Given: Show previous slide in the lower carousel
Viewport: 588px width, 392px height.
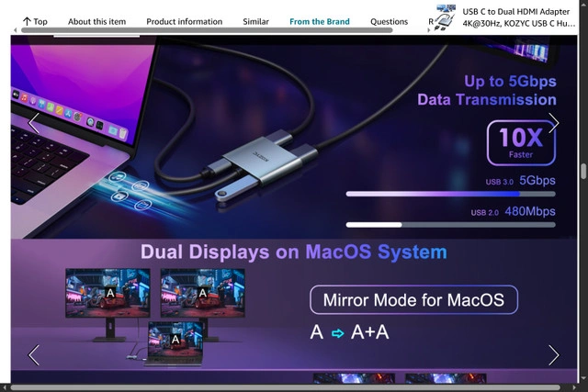Looking at the screenshot, I should coord(34,354).
